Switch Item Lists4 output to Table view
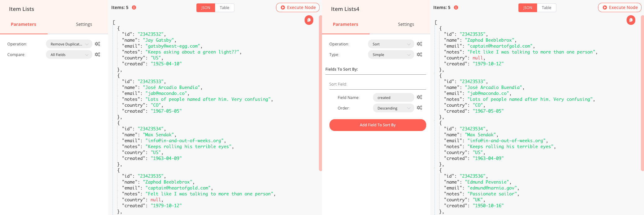 pos(546,8)
